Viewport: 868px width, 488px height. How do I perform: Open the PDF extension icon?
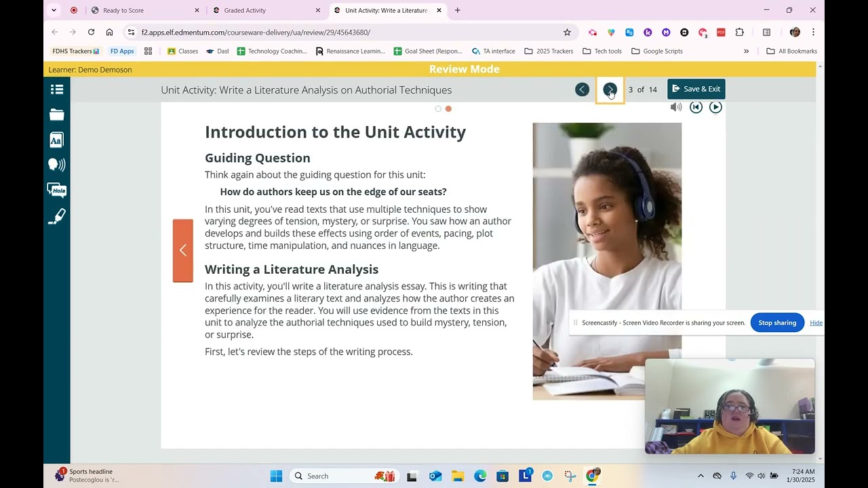721,32
